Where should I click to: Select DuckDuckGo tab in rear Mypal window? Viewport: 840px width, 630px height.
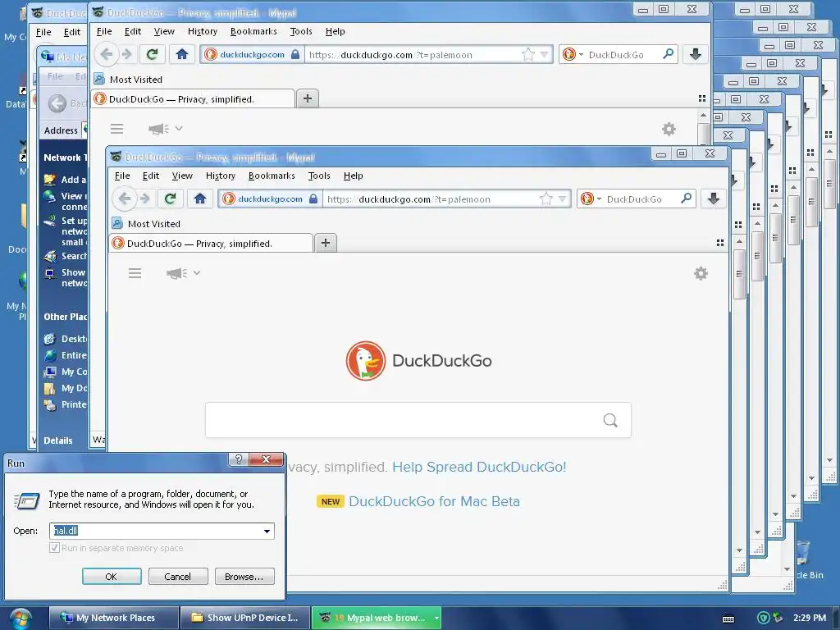193,99
